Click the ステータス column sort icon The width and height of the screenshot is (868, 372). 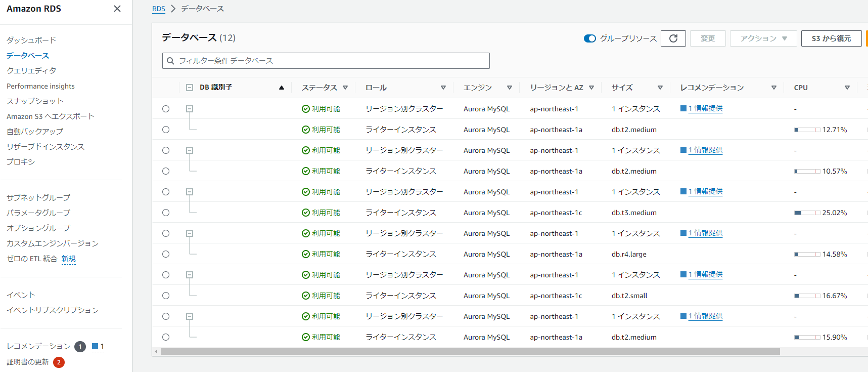[x=345, y=88]
